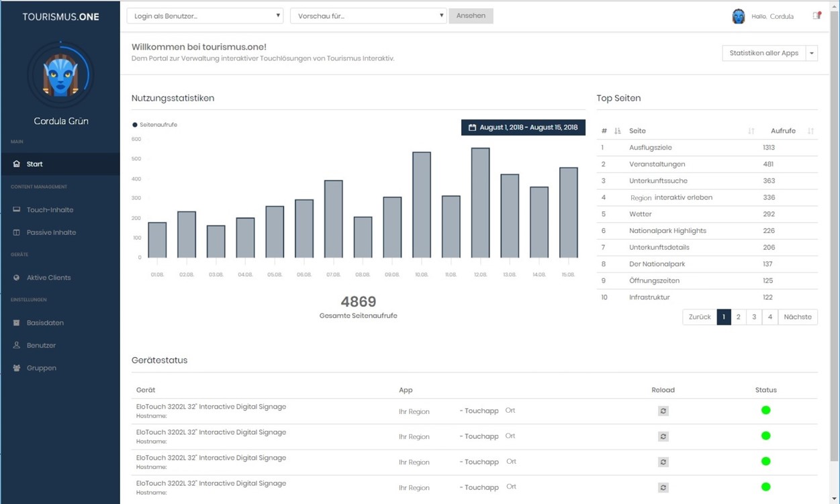The width and height of the screenshot is (840, 504).
Task: Click Nächste pagination button
Action: click(x=797, y=317)
